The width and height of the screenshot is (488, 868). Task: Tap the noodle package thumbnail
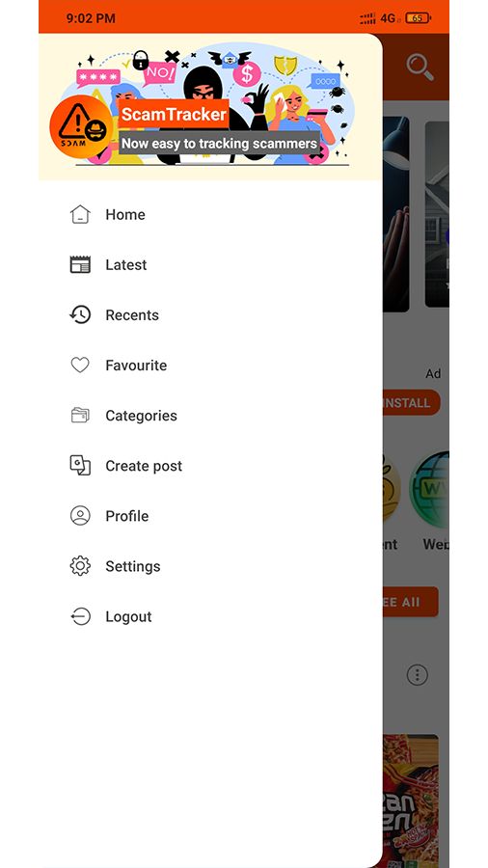point(410,800)
